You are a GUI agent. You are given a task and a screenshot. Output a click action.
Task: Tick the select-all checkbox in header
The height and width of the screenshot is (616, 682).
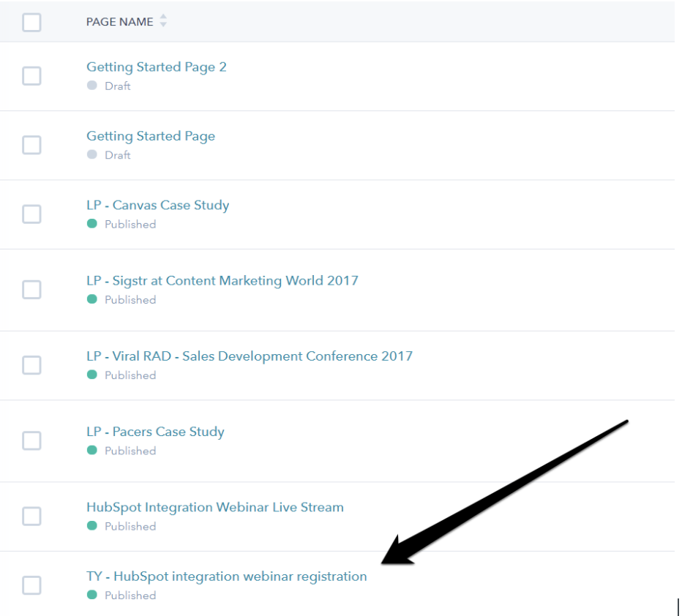[x=31, y=22]
